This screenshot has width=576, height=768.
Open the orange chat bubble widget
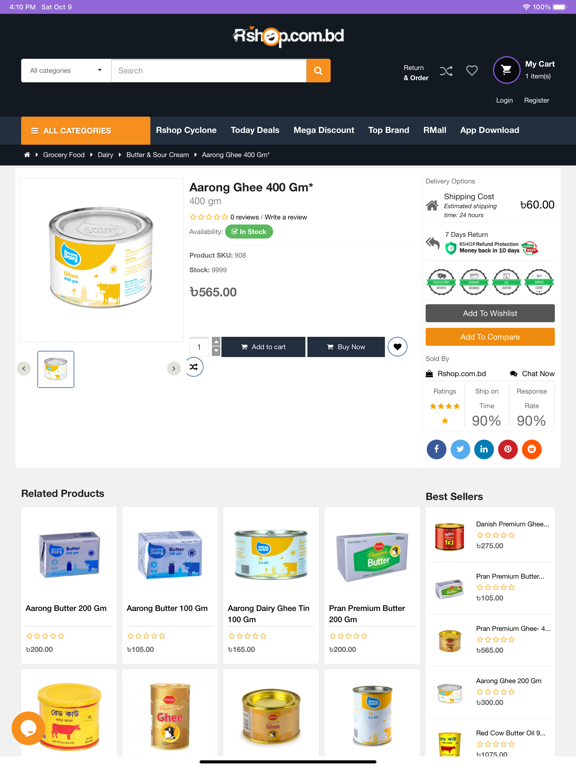tap(28, 728)
